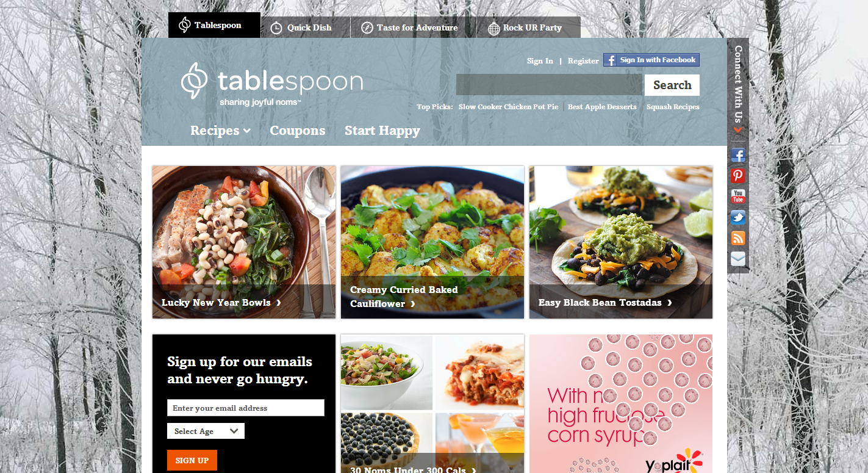
Task: Click the Tablespoon logo in header
Action: [x=272, y=84]
